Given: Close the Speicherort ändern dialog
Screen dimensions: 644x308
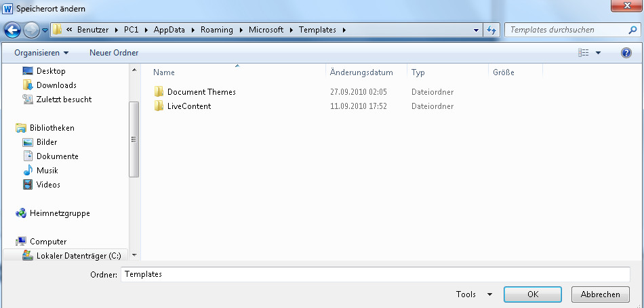Looking at the screenshot, I should point(627,5).
